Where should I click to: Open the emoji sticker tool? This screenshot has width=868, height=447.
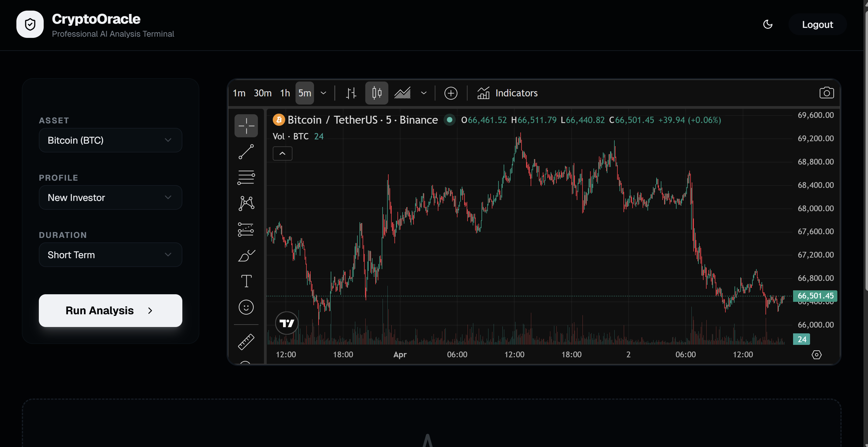246,307
